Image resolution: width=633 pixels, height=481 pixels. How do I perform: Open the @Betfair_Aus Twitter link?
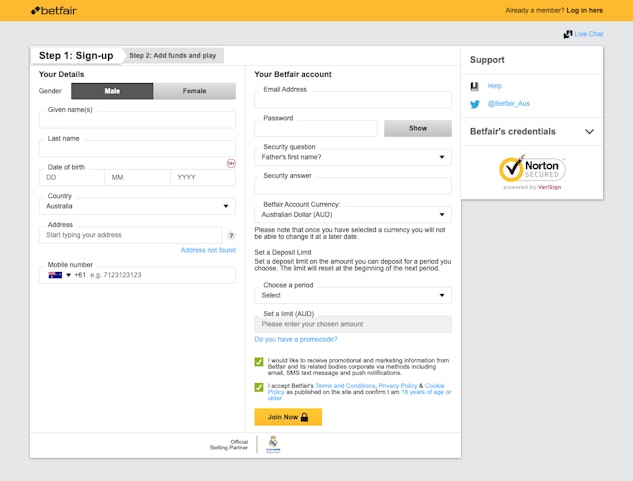point(509,104)
